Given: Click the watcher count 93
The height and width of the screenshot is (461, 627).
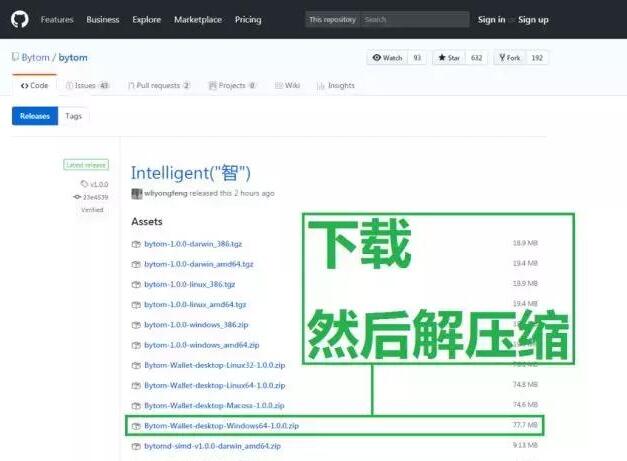Looking at the screenshot, I should (417, 58).
